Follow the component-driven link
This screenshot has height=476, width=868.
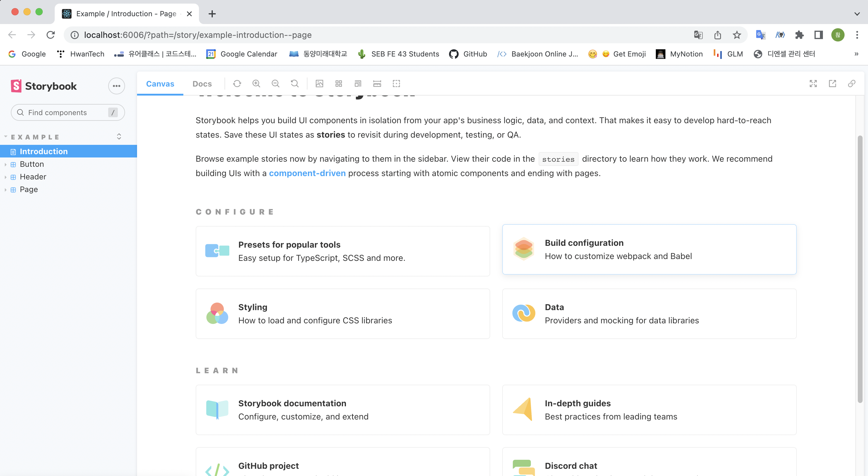[x=307, y=173]
